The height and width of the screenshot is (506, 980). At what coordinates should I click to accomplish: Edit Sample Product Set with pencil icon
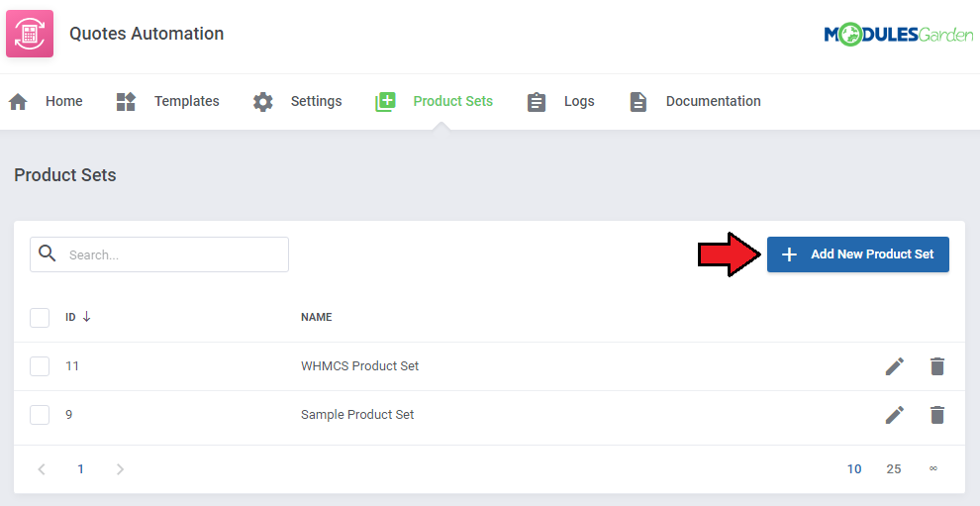click(x=895, y=415)
